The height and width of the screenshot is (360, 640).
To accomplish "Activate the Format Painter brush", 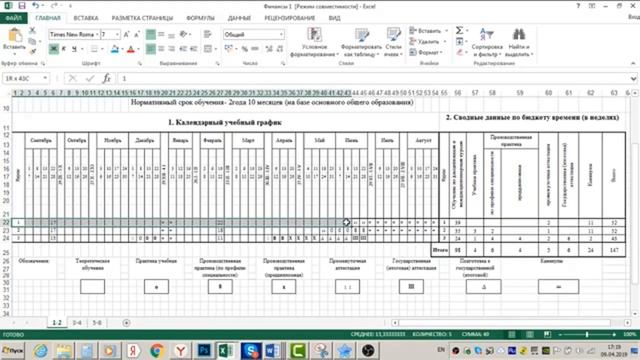I will pyautogui.click(x=32, y=51).
